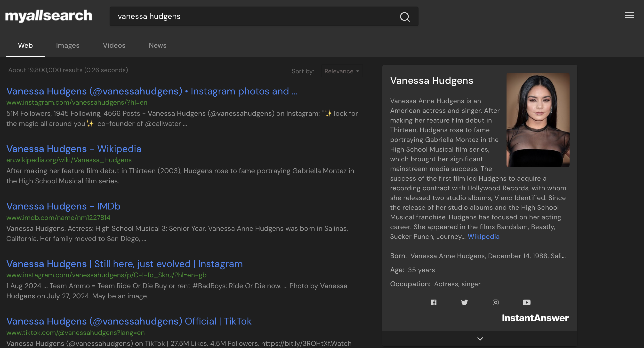The image size is (644, 348).
Task: Click the InstantAnswer logo
Action: (535, 318)
